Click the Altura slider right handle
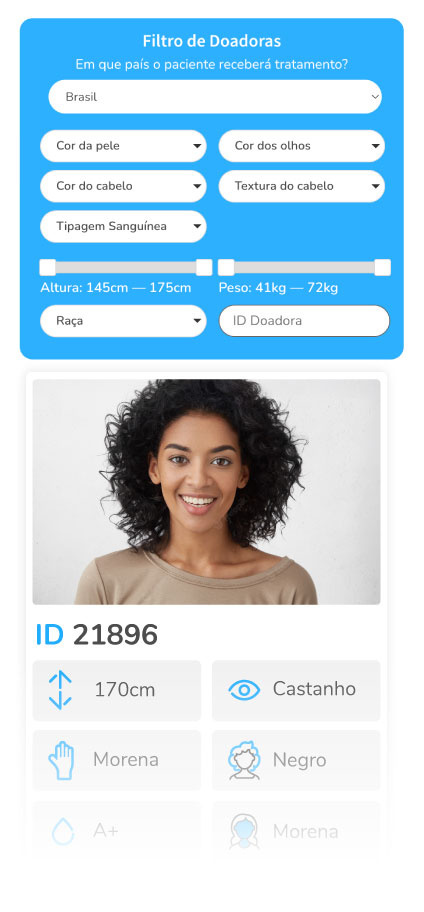Image resolution: width=424 pixels, height=912 pixels. pos(204,268)
